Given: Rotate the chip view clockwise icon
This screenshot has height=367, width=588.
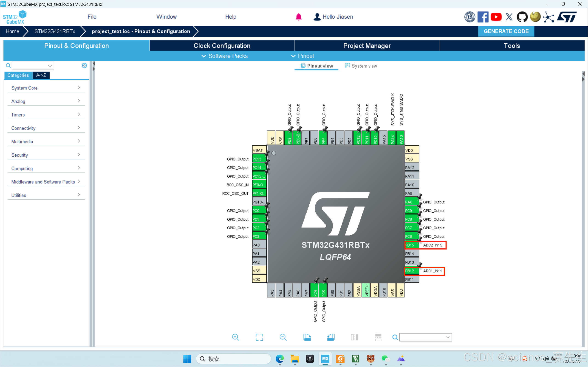Looking at the screenshot, I should pos(307,337).
